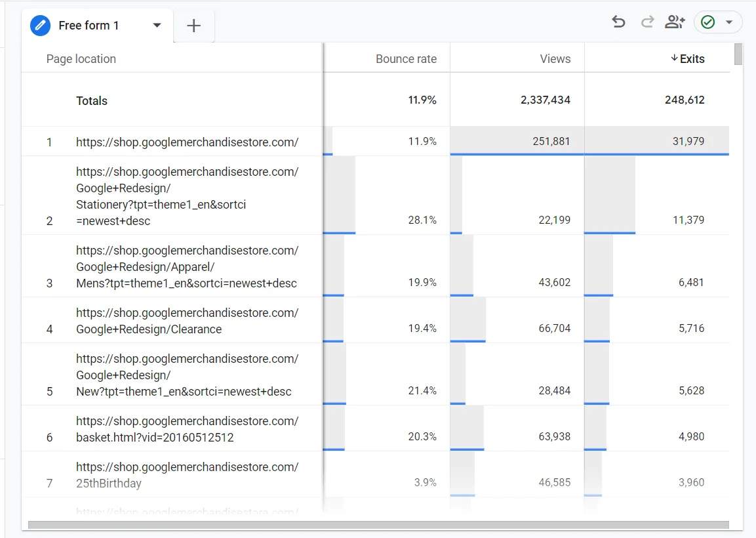
Task: Click the green data quality checkmark
Action: point(707,22)
